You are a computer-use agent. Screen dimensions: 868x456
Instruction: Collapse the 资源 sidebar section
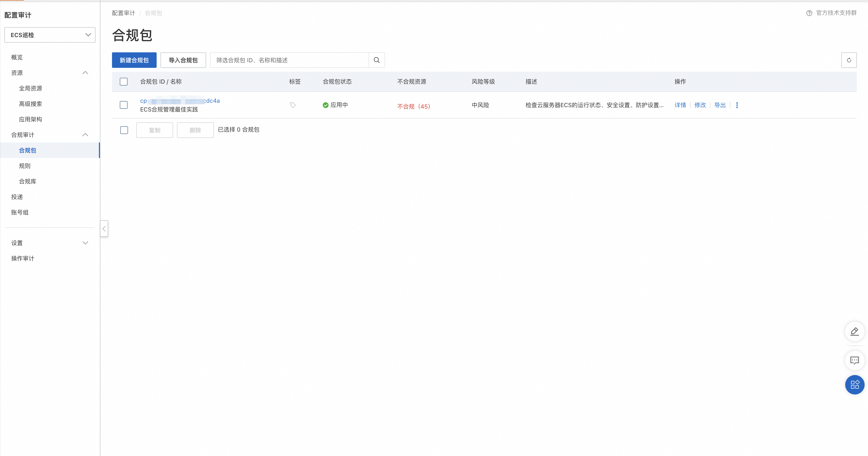[x=85, y=73]
